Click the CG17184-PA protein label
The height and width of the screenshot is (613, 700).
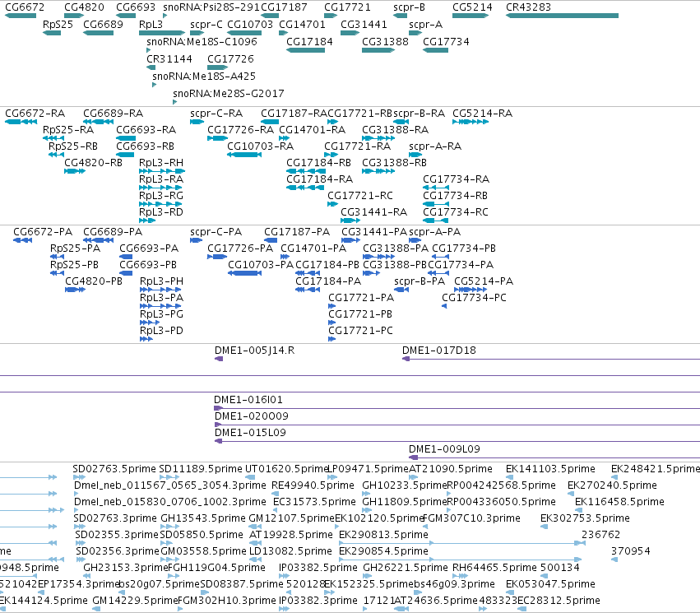tap(328, 281)
